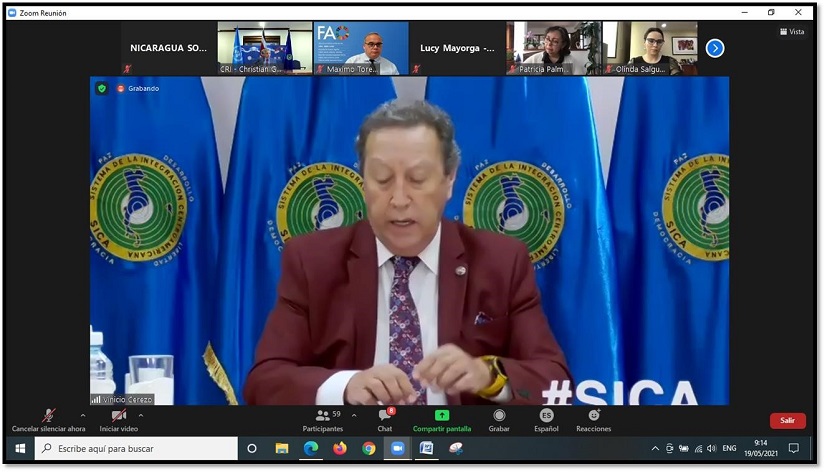Viewport: 825px width, 472px height.
Task: Show next participants with blue arrow
Action: [x=715, y=48]
